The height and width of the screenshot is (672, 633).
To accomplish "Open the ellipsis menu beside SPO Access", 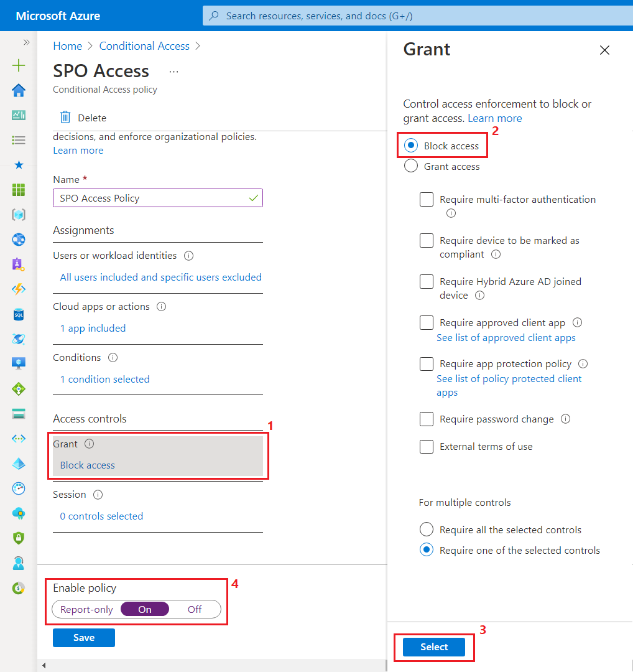I will coord(173,72).
